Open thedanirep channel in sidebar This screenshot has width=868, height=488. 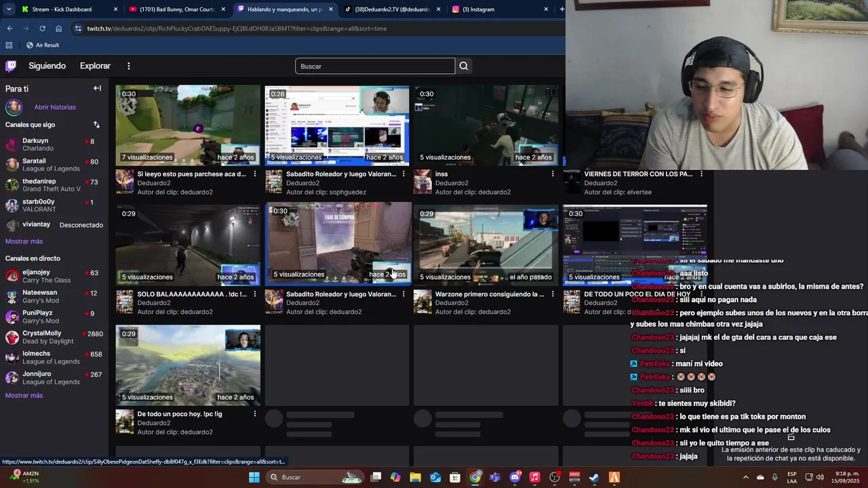click(54, 185)
